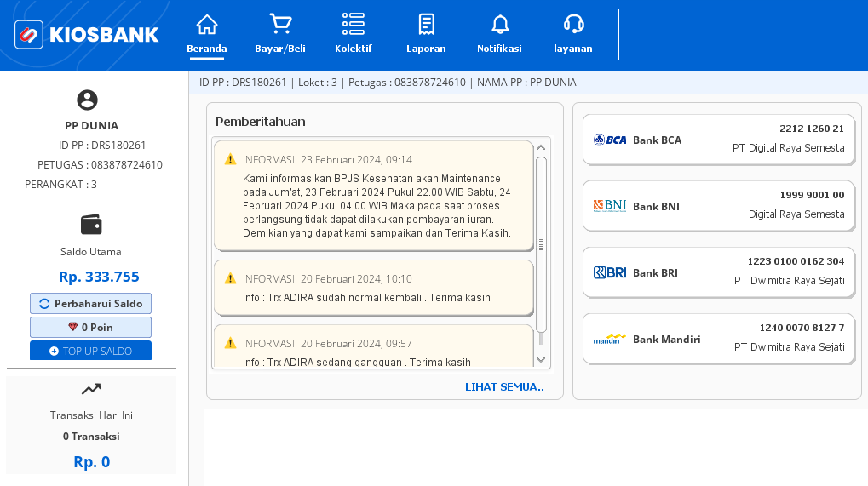Open the Laporan receipt icon
Viewport: 868px width, 486px height.
coord(426,24)
